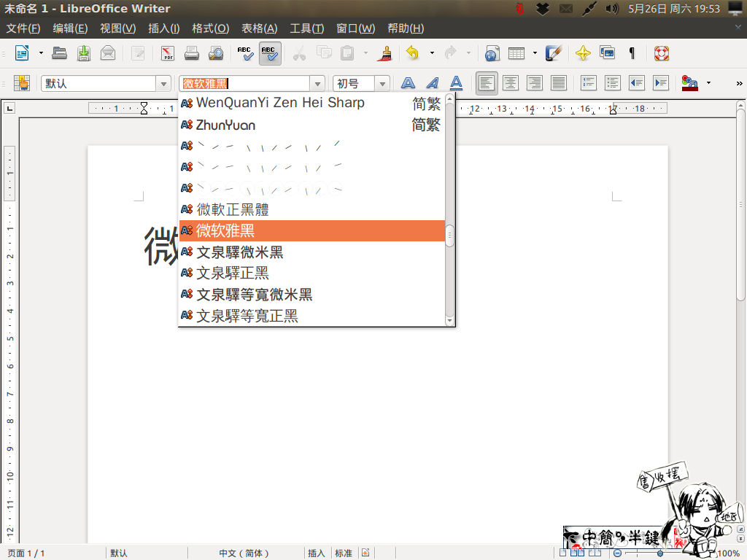The width and height of the screenshot is (747, 560).
Task: Click the Hyperlink globe icon
Action: (x=492, y=52)
